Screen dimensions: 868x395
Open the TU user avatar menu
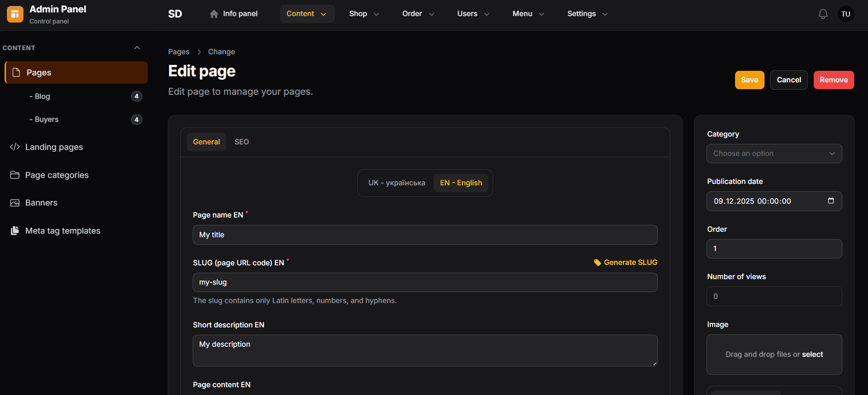point(845,14)
